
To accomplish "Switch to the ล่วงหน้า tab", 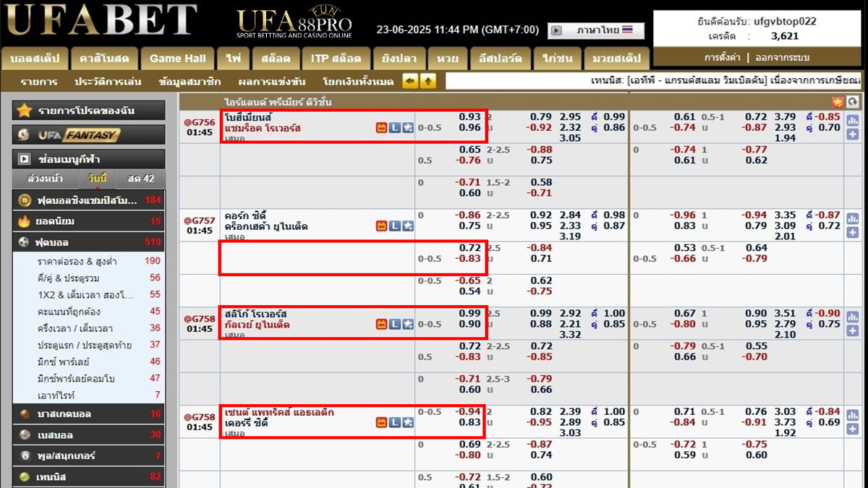I will (x=45, y=179).
